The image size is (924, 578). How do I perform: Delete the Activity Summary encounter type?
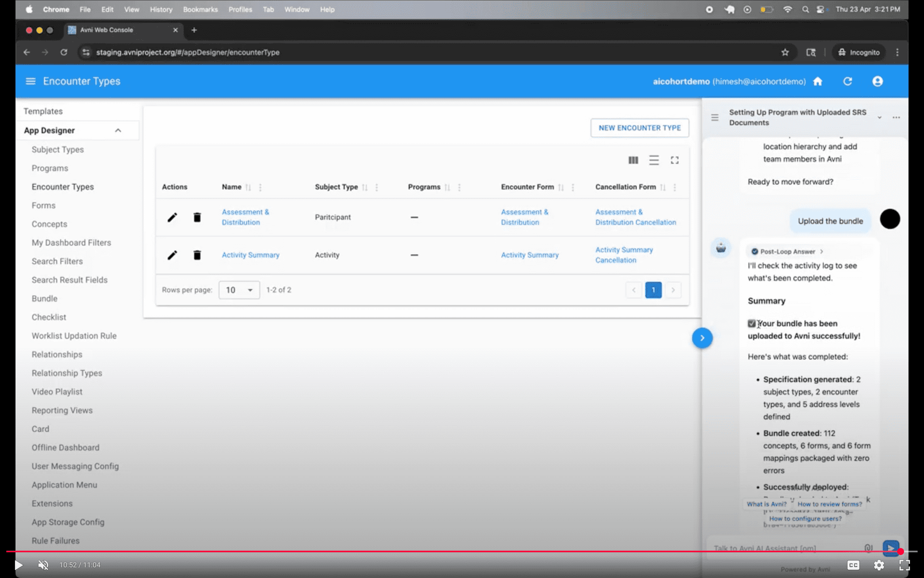tap(197, 255)
